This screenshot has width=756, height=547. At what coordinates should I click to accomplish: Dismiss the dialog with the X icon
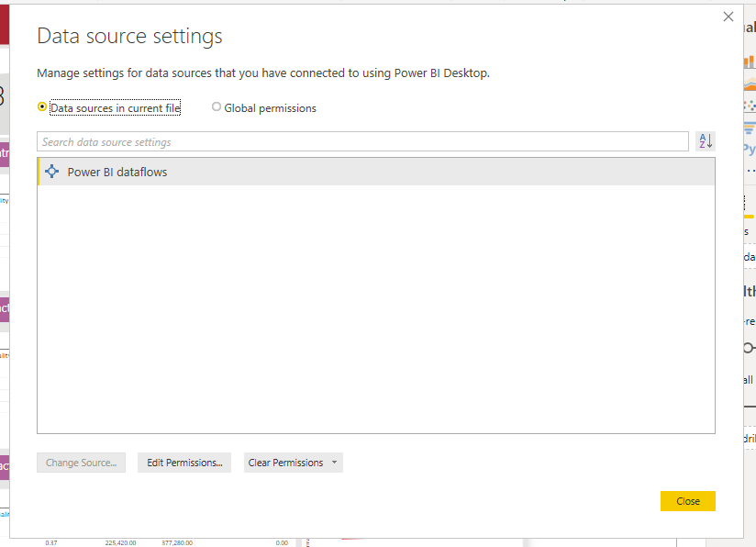click(728, 17)
